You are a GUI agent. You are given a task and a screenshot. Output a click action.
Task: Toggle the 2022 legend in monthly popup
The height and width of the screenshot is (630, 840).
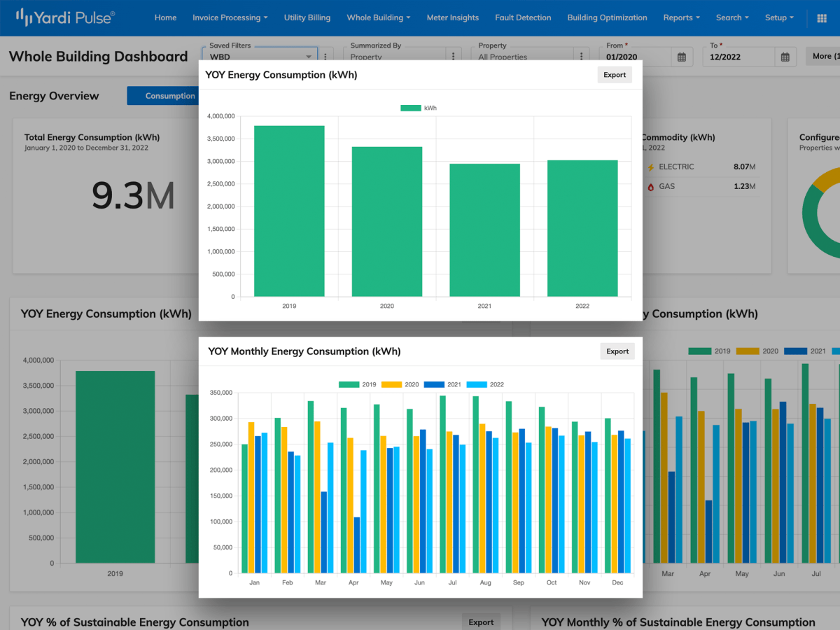(485, 384)
